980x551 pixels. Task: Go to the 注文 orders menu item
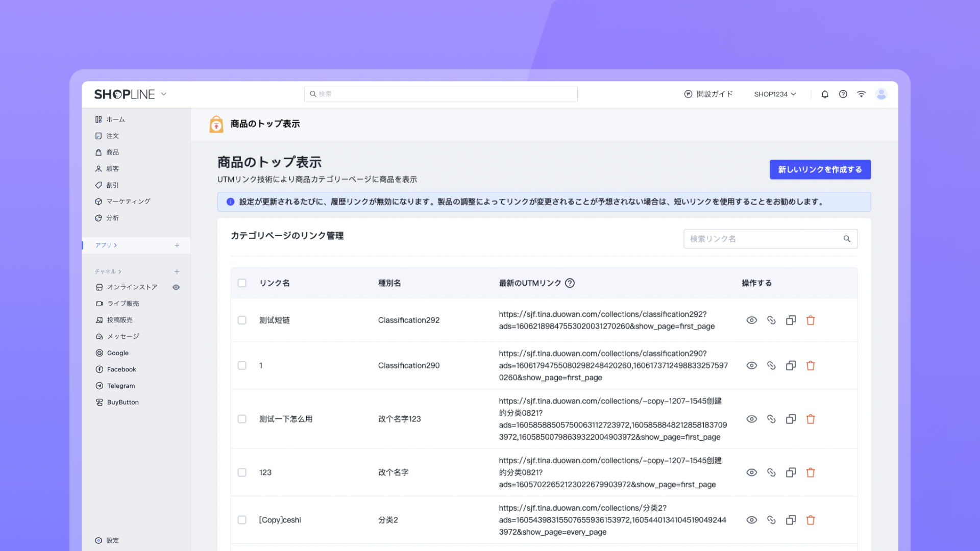tap(112, 136)
